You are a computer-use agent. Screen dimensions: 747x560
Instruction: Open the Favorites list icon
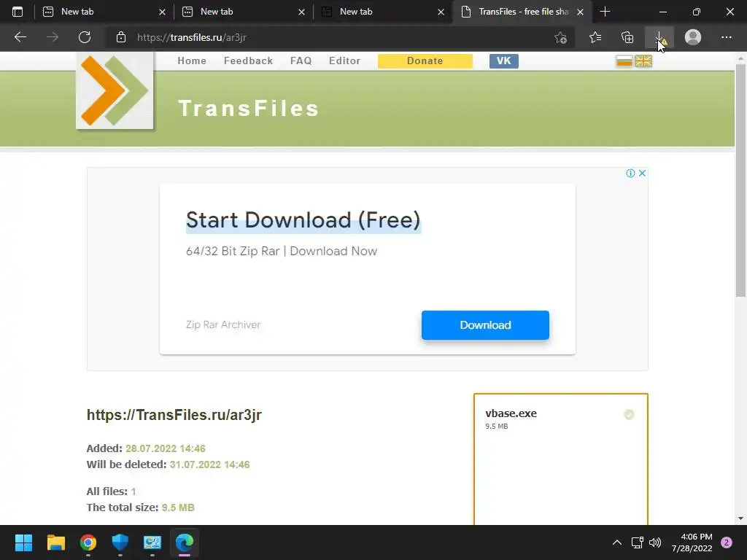(595, 37)
